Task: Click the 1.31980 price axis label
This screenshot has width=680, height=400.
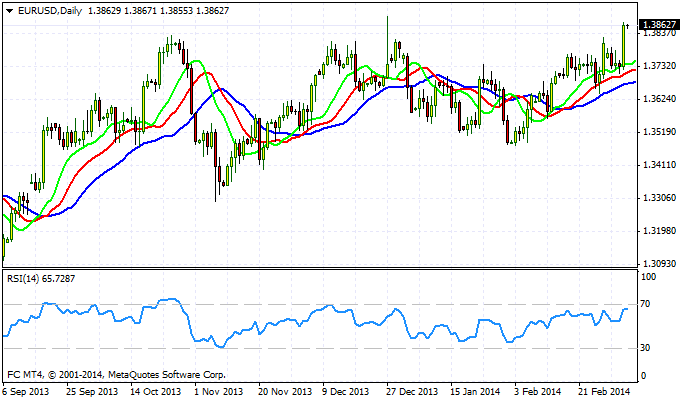Action: [660, 230]
